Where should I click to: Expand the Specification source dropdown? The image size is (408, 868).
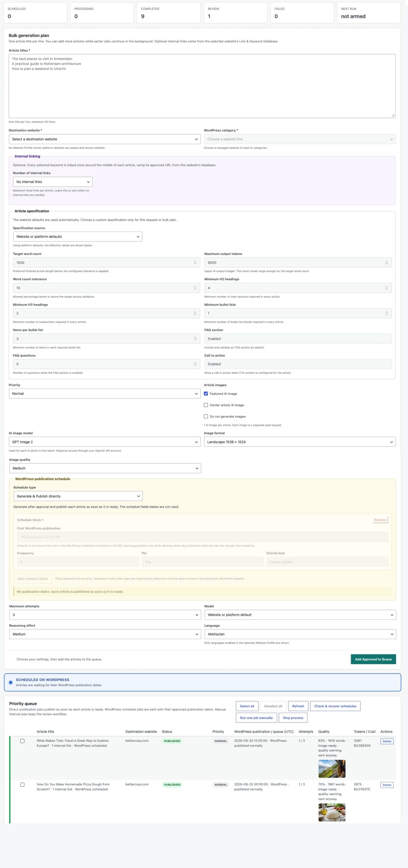[x=77, y=237]
